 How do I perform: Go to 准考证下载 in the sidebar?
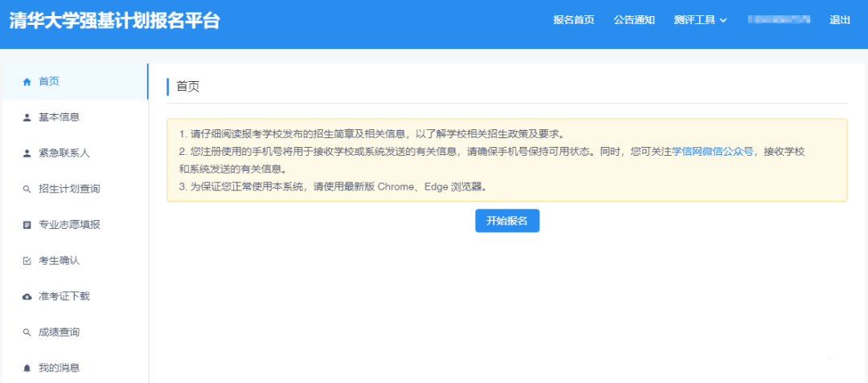point(64,296)
